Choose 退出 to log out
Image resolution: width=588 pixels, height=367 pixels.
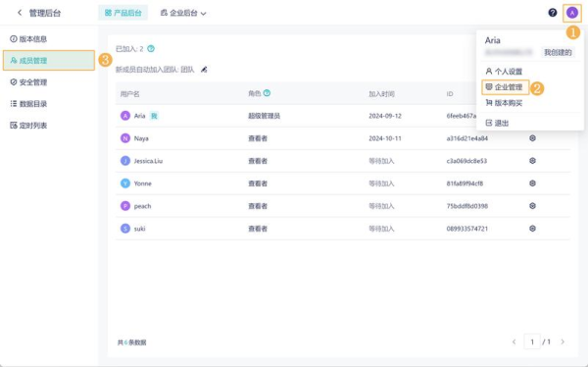coord(497,123)
